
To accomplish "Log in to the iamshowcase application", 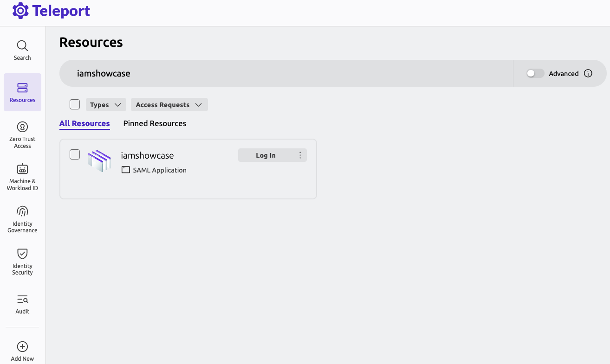I will pos(266,155).
